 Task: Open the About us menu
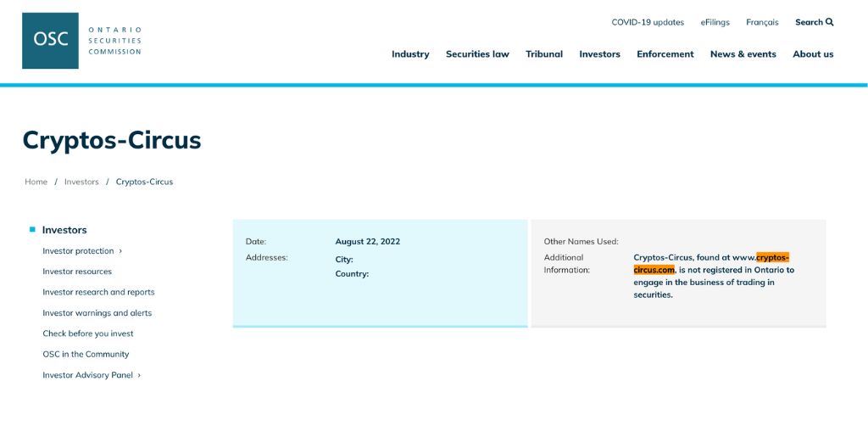click(813, 53)
